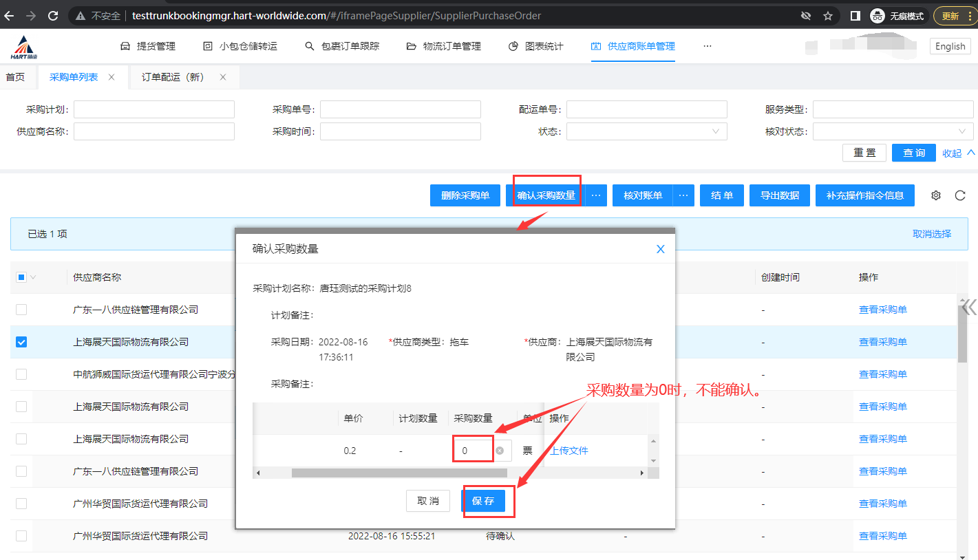
Task: Open the 核对状态 dropdown filter
Action: click(893, 131)
